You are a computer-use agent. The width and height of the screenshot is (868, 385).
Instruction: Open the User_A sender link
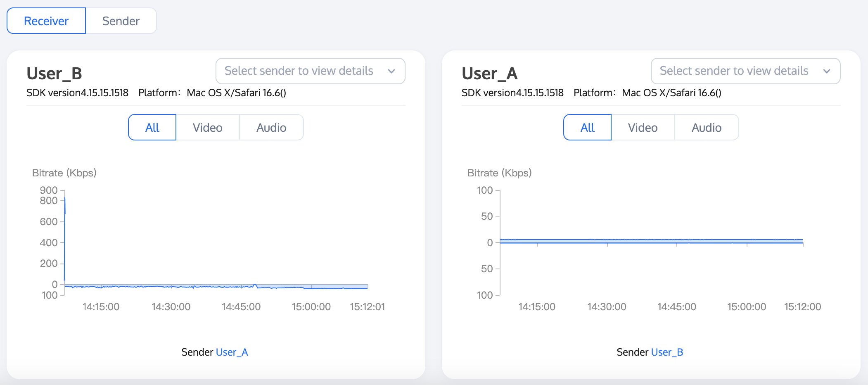232,352
